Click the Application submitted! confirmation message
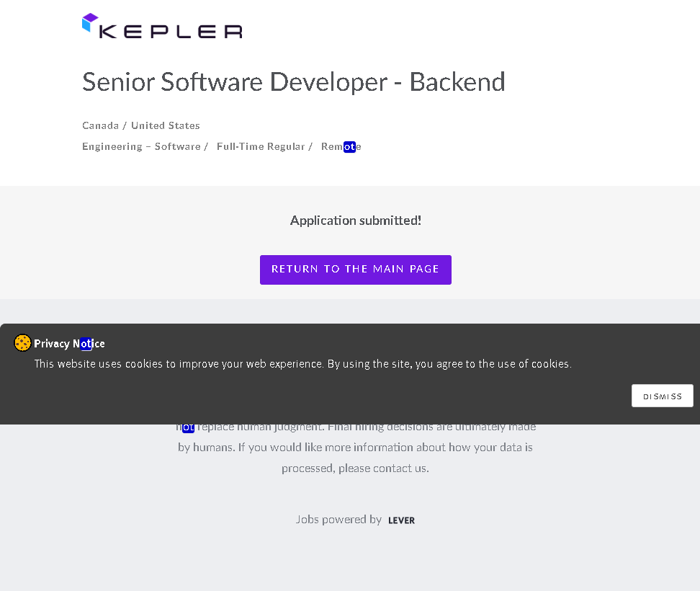The image size is (700, 591). pyautogui.click(x=356, y=221)
